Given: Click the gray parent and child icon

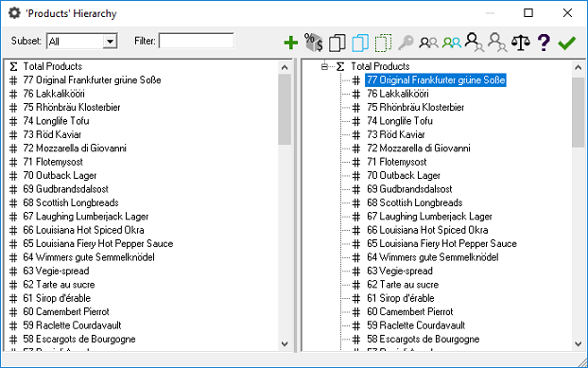Looking at the screenshot, I should 497,43.
